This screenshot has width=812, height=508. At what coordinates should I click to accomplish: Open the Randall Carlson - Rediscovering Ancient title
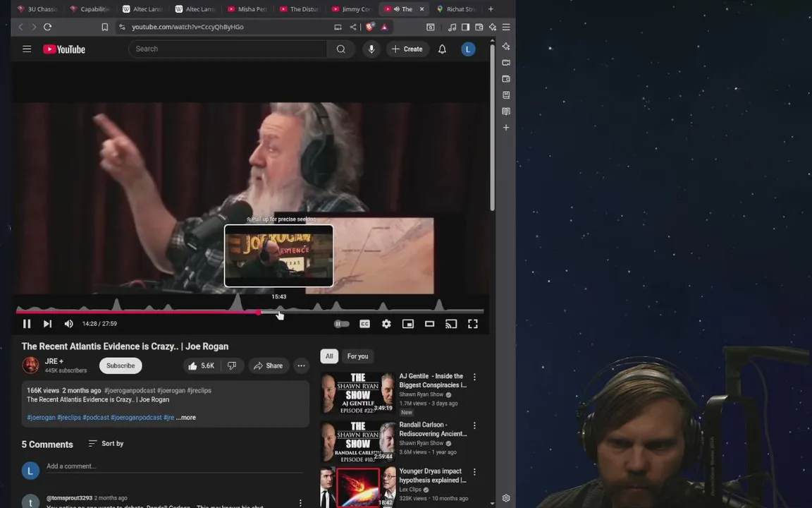(433, 430)
